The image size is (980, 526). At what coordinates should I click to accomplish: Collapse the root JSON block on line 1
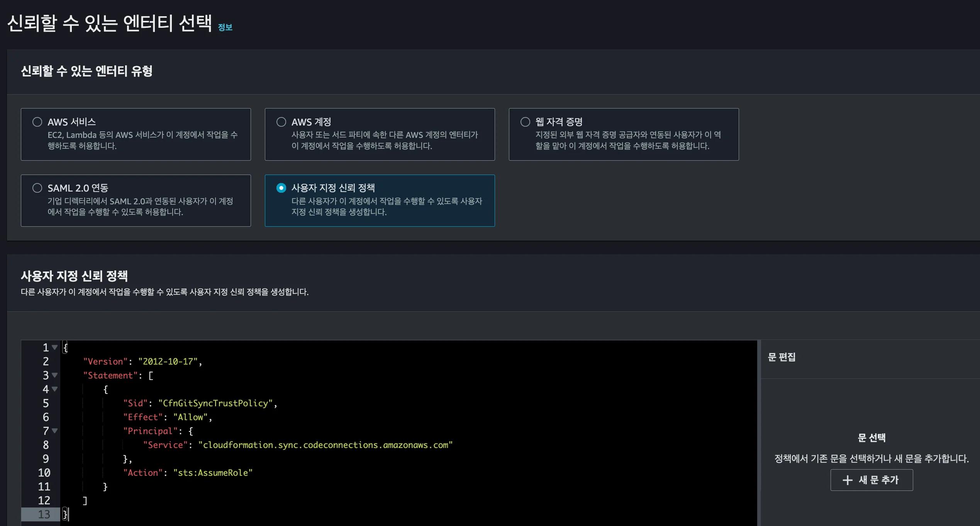pyautogui.click(x=54, y=347)
